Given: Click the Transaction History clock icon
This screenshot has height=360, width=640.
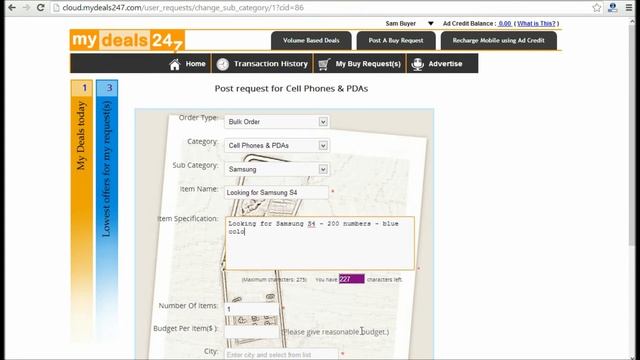Looking at the screenshot, I should click(222, 64).
